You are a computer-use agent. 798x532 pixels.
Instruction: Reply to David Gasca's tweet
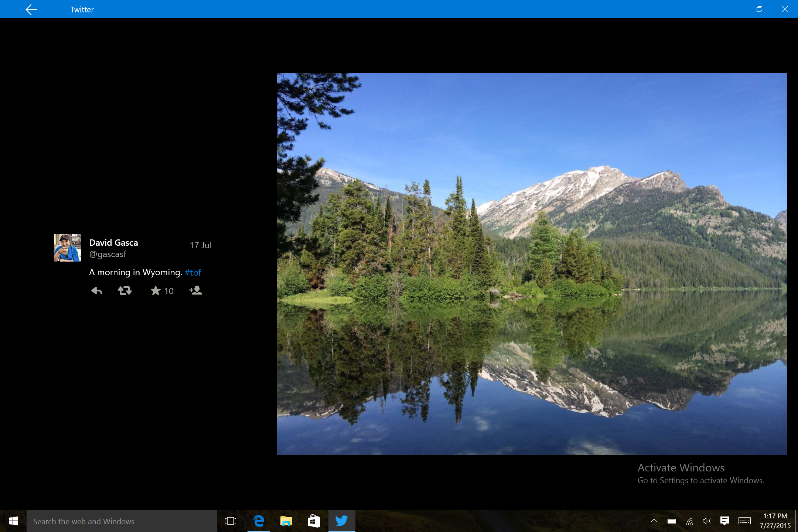click(x=97, y=291)
